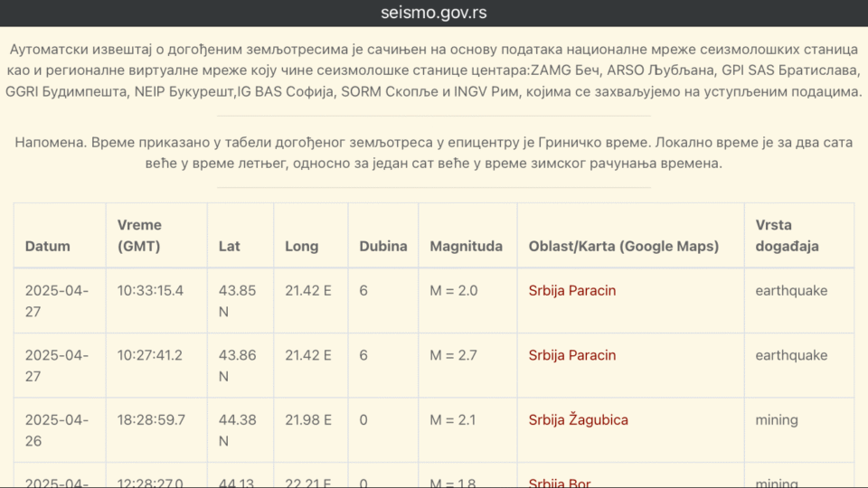Click the 21.98 E longitude cell
Viewport: 868px width, 488px height.
point(307,420)
